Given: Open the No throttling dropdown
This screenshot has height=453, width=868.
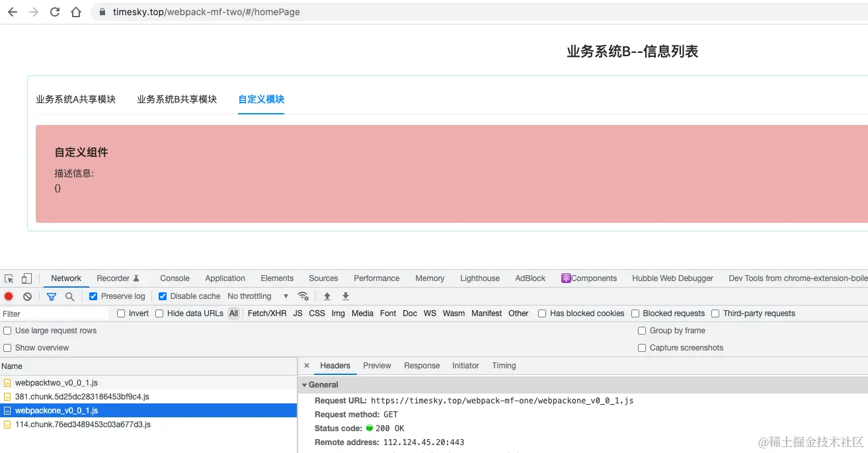Looking at the screenshot, I should click(258, 296).
